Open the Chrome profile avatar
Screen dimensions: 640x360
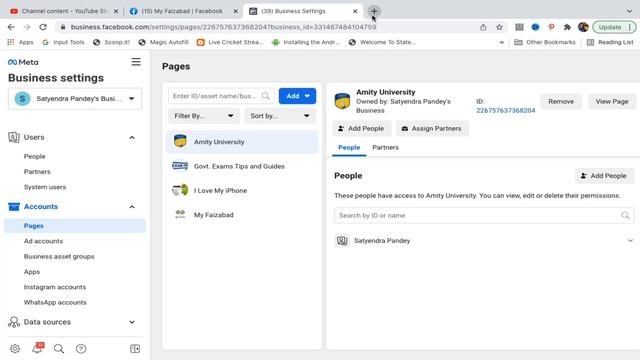pos(583,27)
